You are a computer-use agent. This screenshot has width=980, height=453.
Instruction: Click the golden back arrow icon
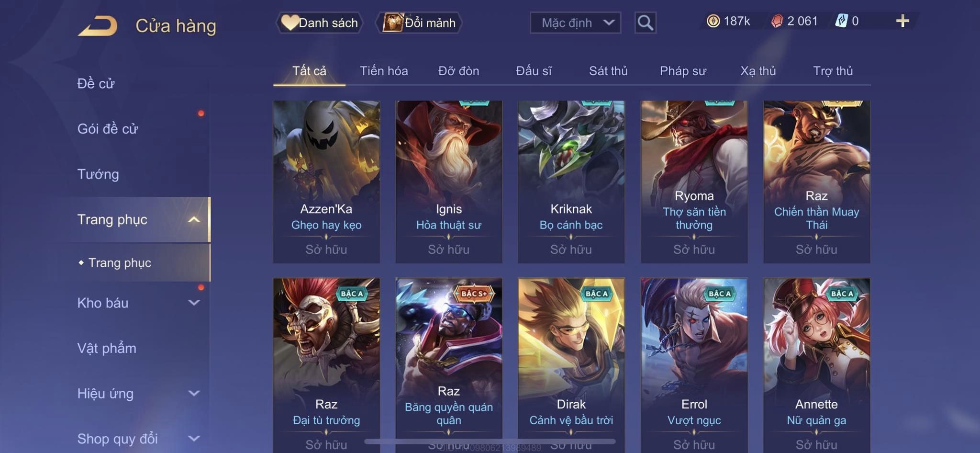(98, 26)
